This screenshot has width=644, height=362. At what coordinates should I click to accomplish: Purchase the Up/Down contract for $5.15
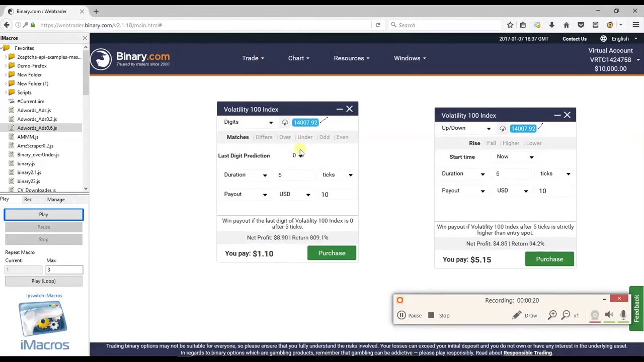(549, 259)
